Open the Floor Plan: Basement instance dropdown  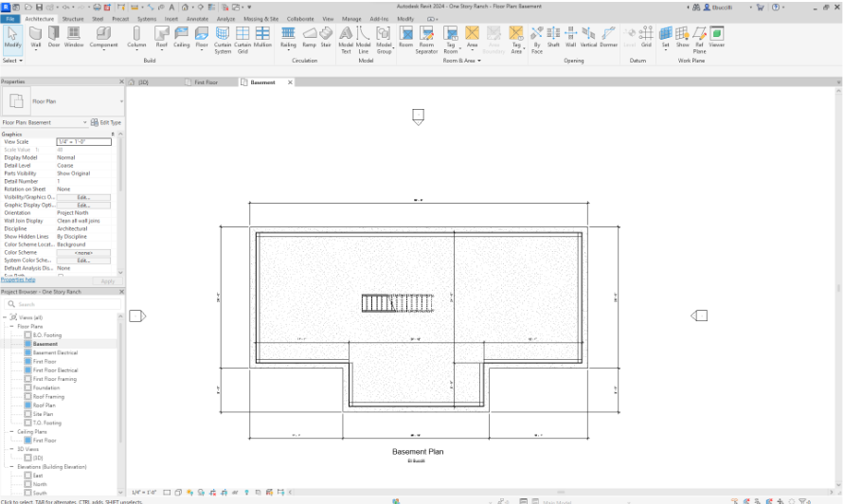(x=84, y=122)
